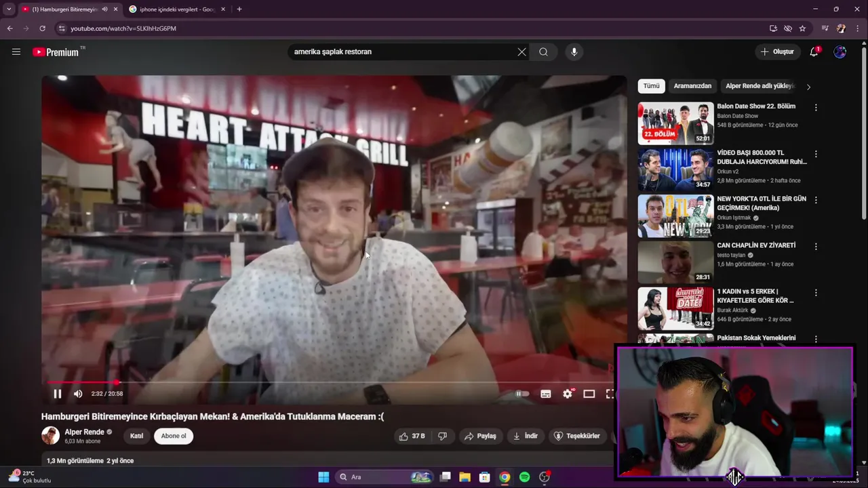Screen dimensions: 868x488
Task: Open the Balon Date Show 22. Bölüm thumbnail
Action: pyautogui.click(x=675, y=123)
